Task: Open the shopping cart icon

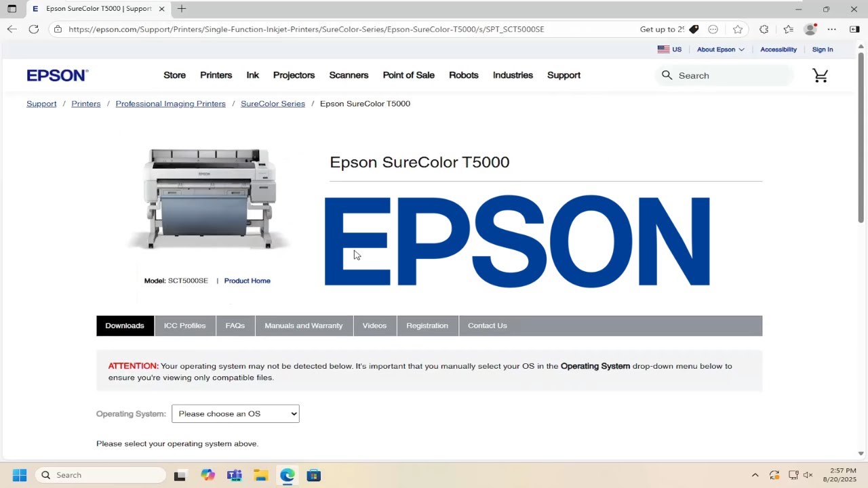Action: (x=821, y=75)
